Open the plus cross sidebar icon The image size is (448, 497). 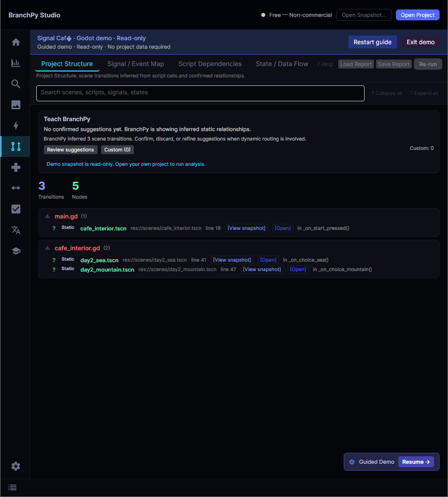click(15, 167)
